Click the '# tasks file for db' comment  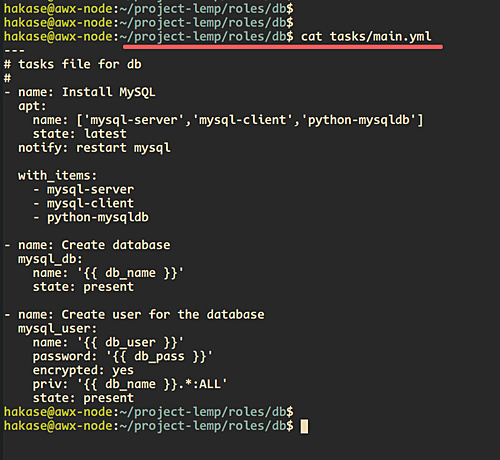click(x=73, y=64)
